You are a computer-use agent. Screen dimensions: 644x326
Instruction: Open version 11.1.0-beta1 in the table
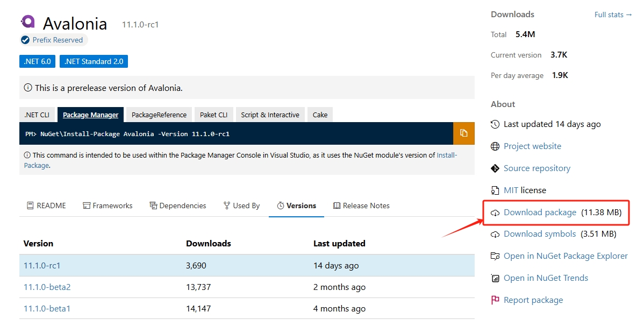(47, 309)
